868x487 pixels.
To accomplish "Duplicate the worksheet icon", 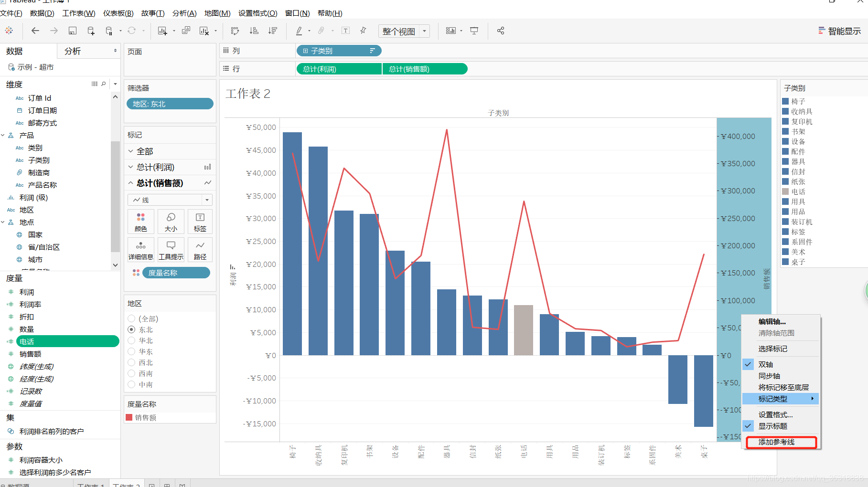I will coord(186,31).
